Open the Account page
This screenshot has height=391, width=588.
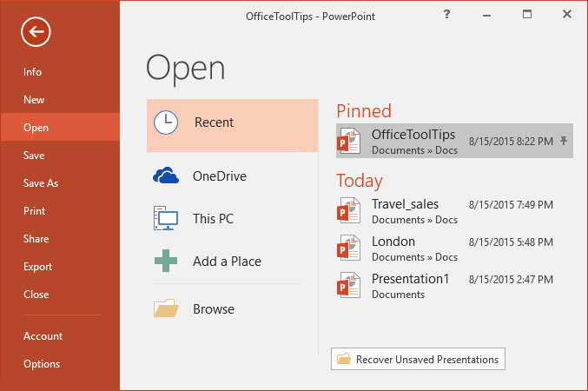(x=43, y=336)
